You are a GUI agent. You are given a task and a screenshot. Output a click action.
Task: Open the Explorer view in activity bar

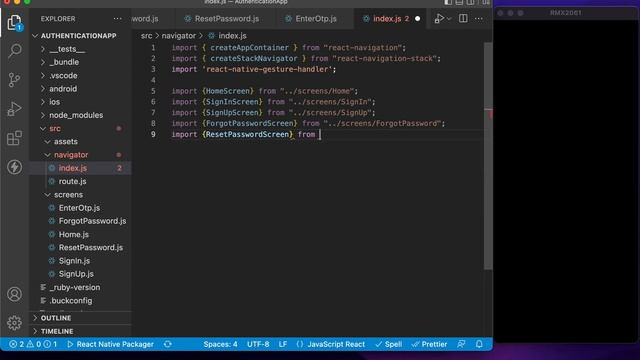click(14, 23)
